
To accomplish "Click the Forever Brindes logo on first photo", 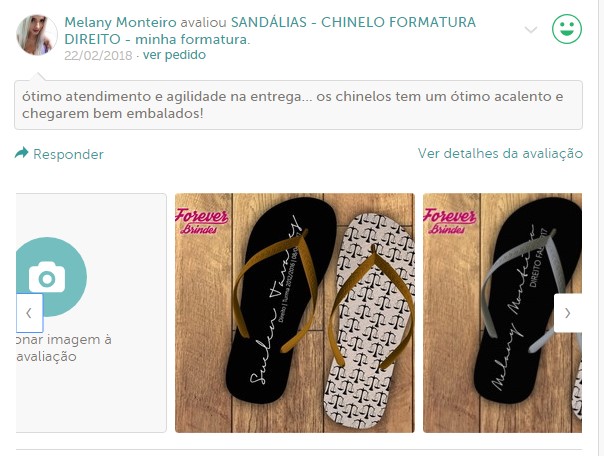I will click(201, 221).
